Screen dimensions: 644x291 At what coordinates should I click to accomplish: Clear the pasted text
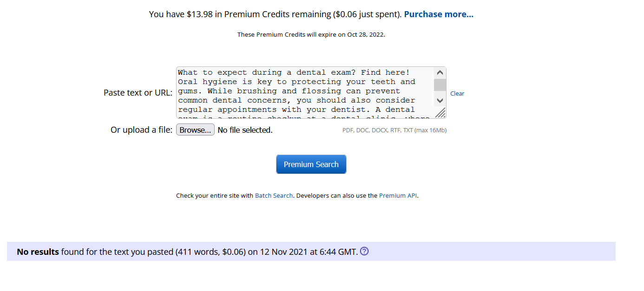(457, 93)
